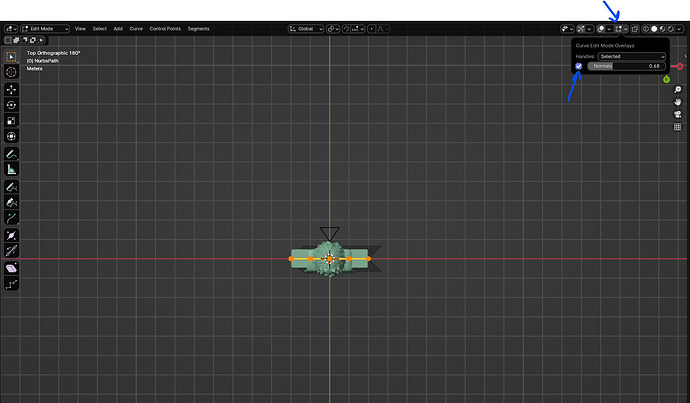690x403 pixels.
Task: Open the gizmo options dropdown arrow
Action: (589, 29)
